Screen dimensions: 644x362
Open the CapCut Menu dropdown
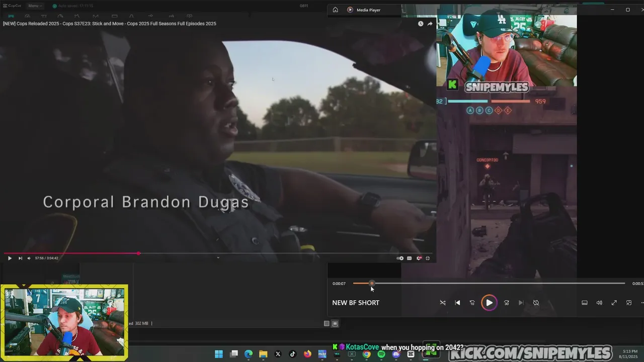35,6
